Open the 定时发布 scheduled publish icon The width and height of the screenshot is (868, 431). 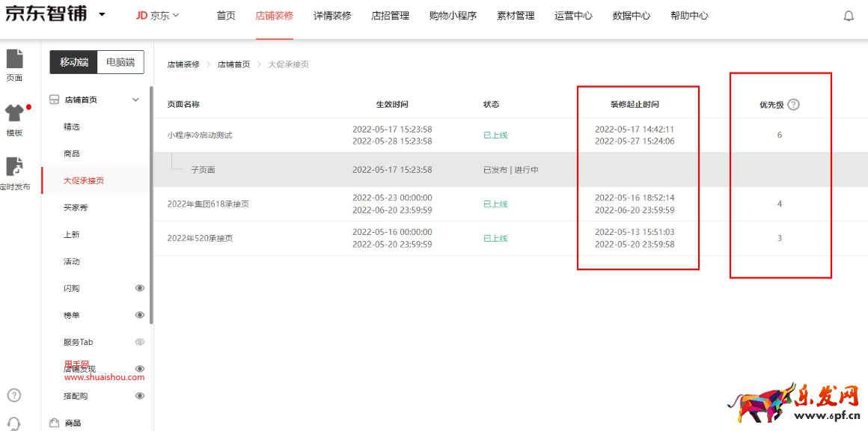[x=14, y=168]
